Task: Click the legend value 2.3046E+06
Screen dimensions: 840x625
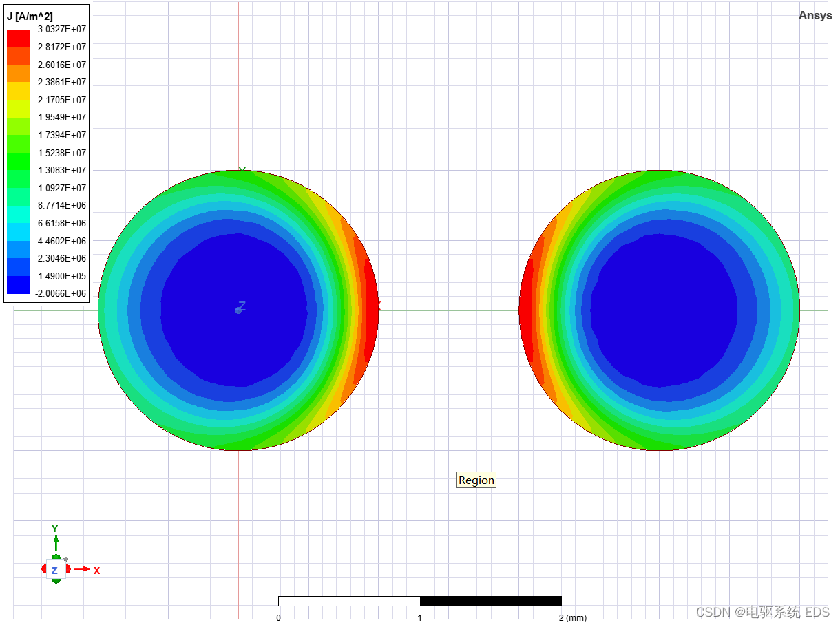Action: point(62,259)
